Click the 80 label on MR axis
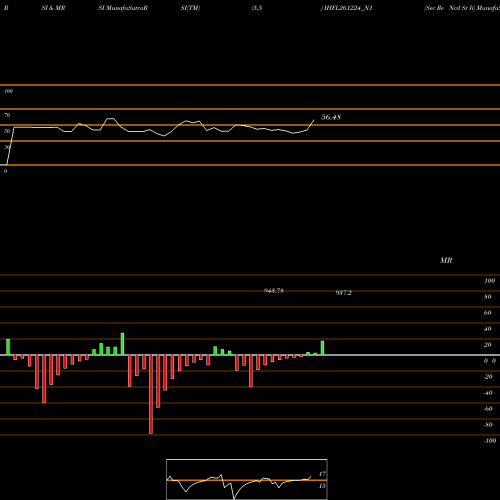 (488, 297)
